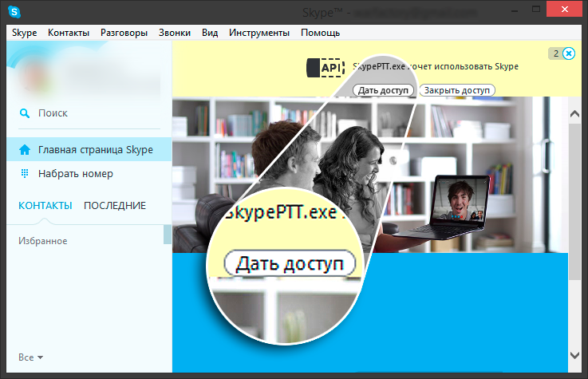Open the Разговоры menu
This screenshot has height=379, width=588.
click(x=124, y=33)
